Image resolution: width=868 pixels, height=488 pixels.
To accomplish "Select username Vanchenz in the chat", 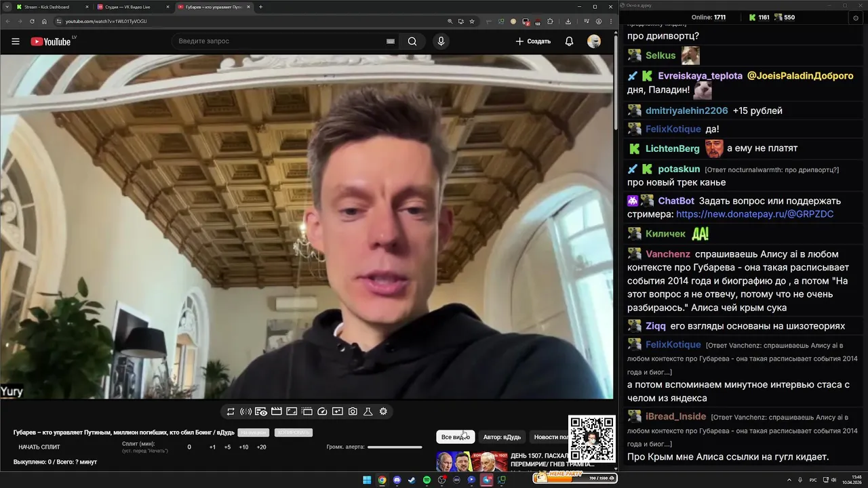I will click(x=668, y=254).
